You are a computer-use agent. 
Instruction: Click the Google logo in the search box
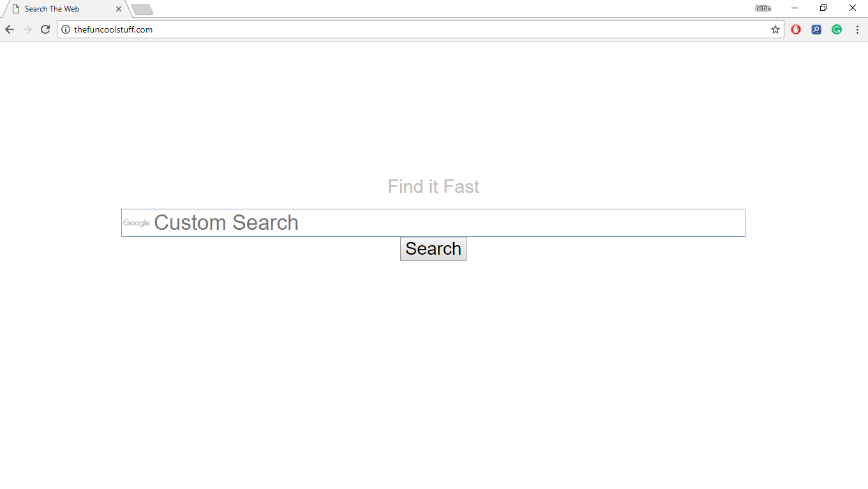click(x=136, y=223)
